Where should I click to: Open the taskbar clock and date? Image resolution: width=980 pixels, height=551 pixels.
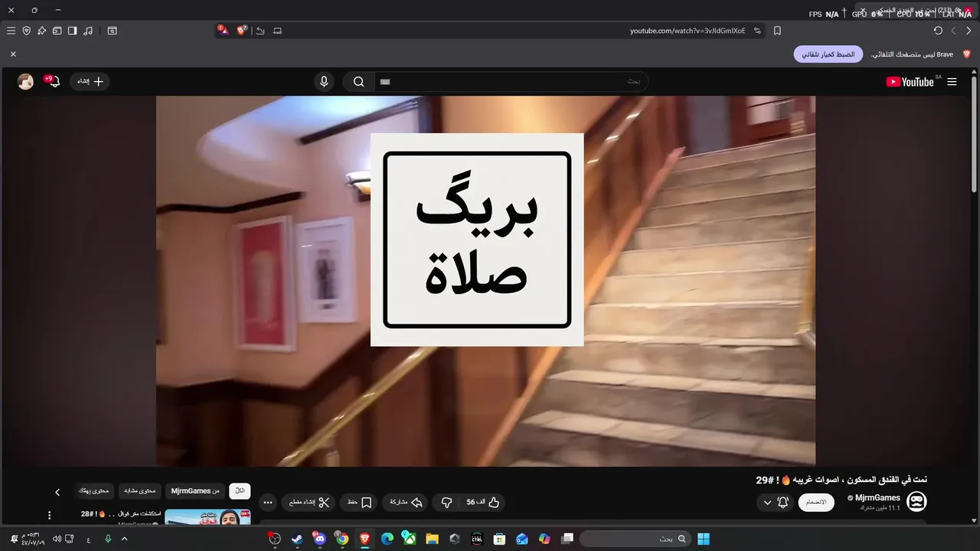pos(34,539)
